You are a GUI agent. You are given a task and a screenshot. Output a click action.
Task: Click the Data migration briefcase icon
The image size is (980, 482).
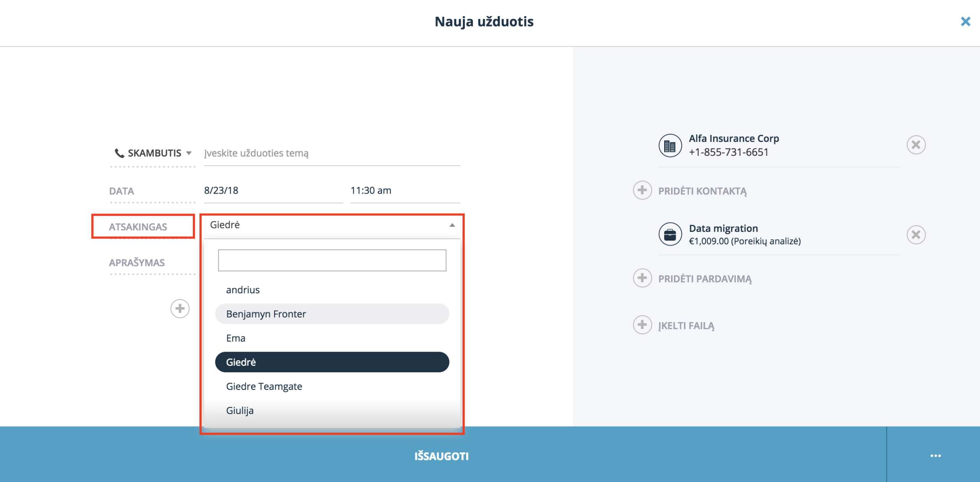point(670,234)
